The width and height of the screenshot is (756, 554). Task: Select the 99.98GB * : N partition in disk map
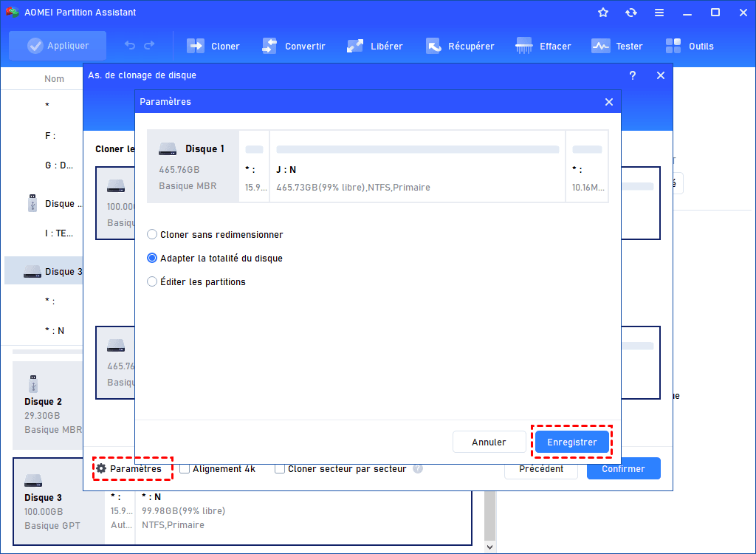303,518
